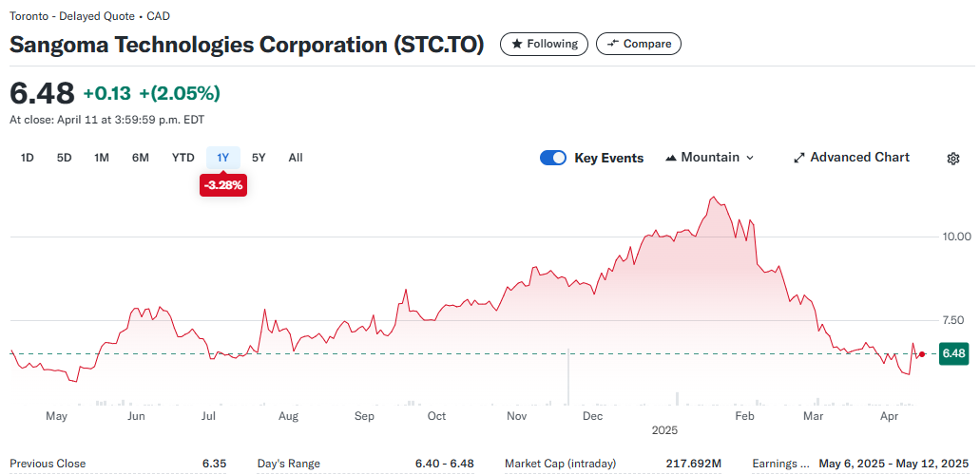The width and height of the screenshot is (980, 474).
Task: Click the Compare button
Action: [x=639, y=44]
